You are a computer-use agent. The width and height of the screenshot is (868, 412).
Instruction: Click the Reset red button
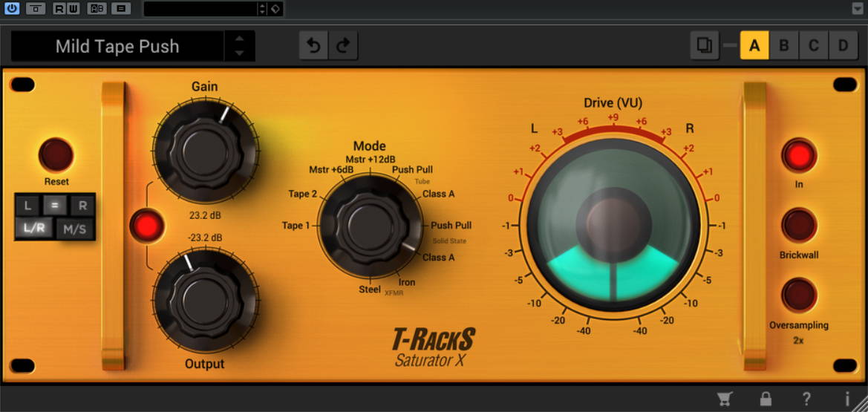tap(56, 155)
